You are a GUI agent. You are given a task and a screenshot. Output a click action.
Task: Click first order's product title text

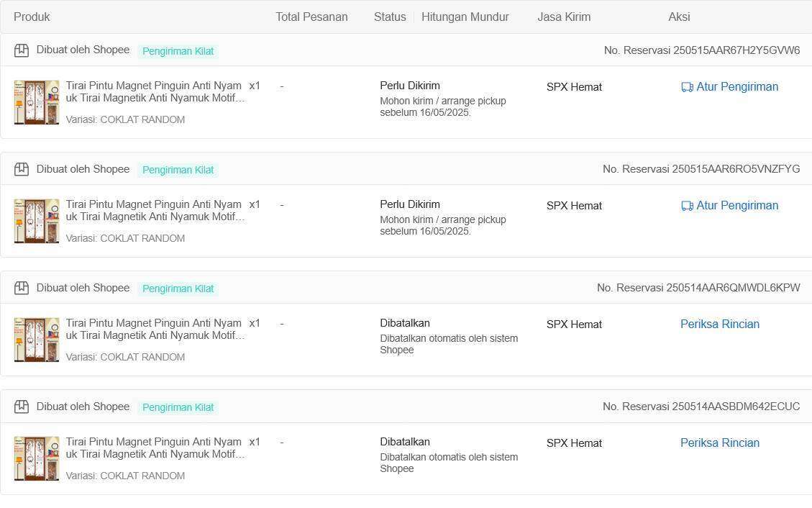[155, 91]
